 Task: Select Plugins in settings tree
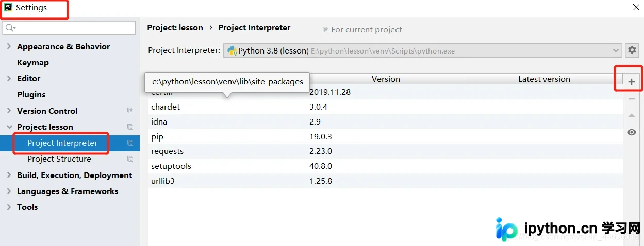point(31,94)
